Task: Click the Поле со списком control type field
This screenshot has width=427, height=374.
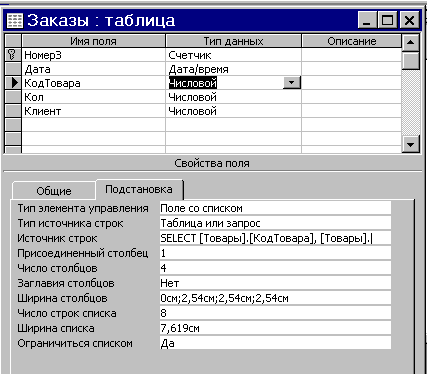Action: click(x=275, y=208)
